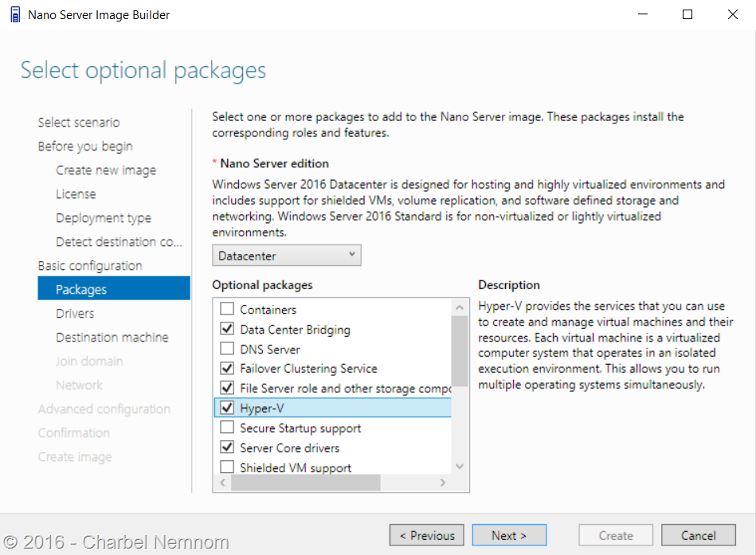The image size is (756, 555).
Task: Open the License step
Action: coord(76,194)
